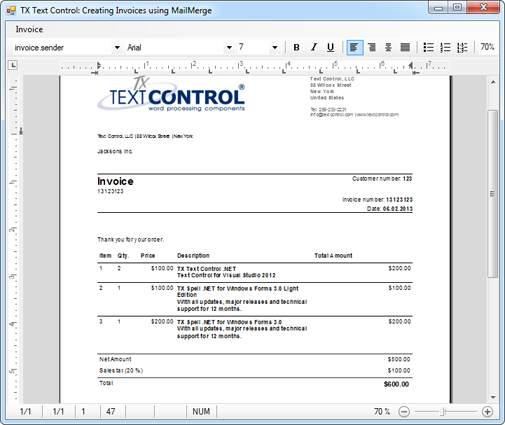The image size is (505, 425).
Task: Click the 'Price' column header
Action: pyautogui.click(x=148, y=256)
